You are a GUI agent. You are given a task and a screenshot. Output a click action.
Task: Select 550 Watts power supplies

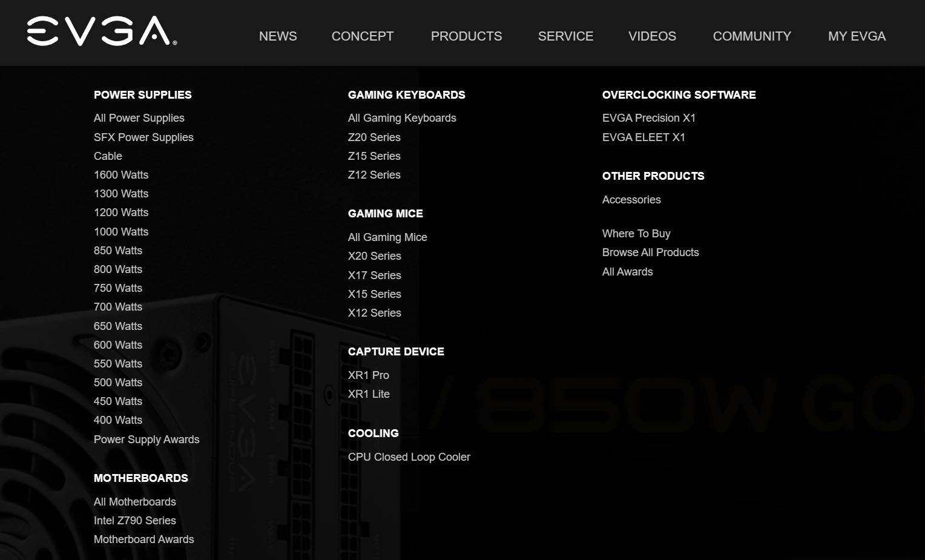(x=118, y=364)
